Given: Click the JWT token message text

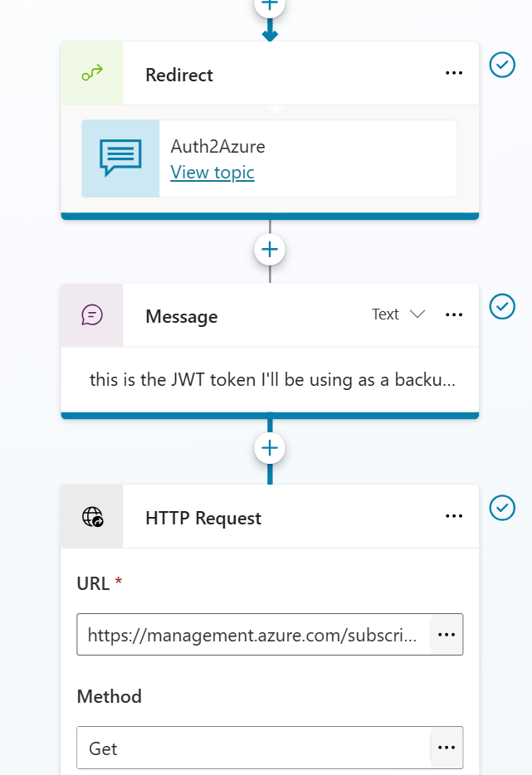Looking at the screenshot, I should click(x=271, y=380).
